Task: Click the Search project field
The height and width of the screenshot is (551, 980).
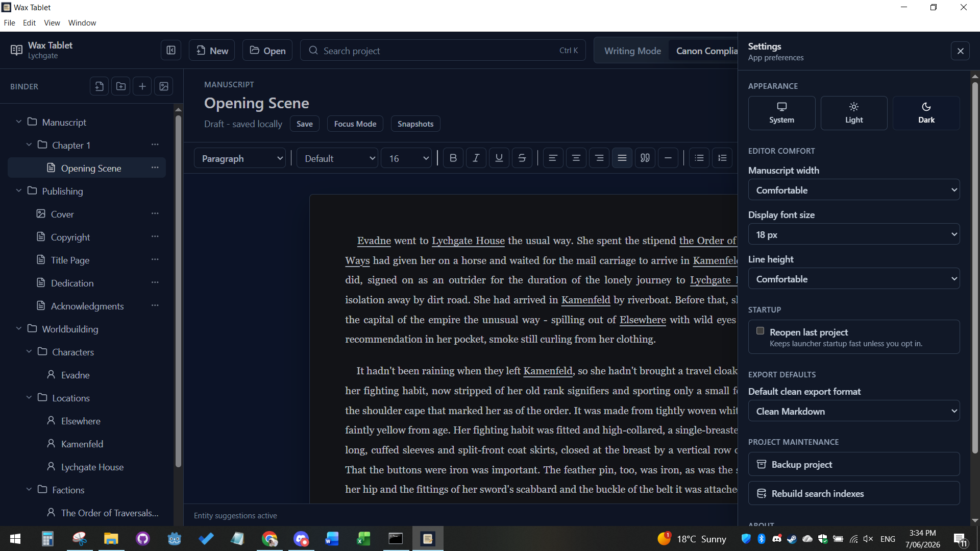Action: click(443, 50)
